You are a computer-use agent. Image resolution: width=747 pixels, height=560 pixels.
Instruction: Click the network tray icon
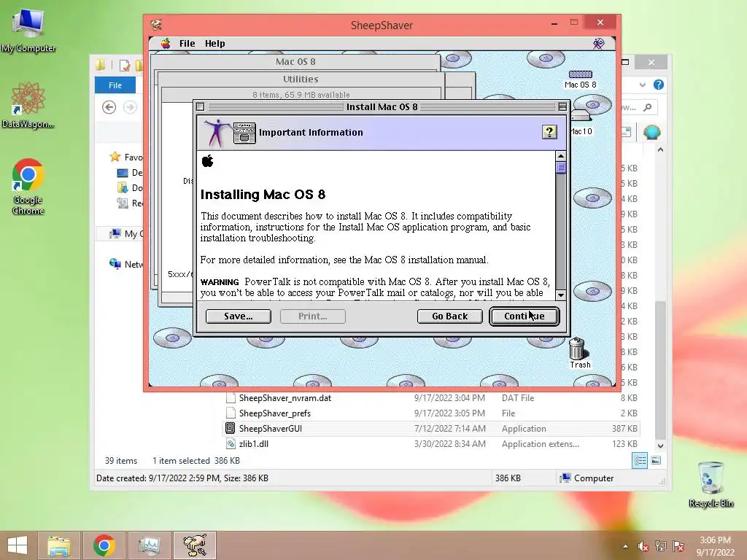(x=661, y=546)
